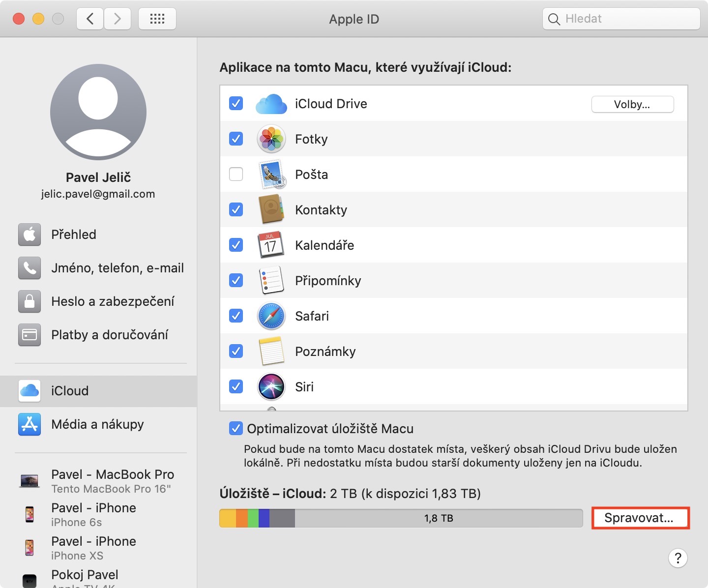
Task: Click the iCloud Drive cloud icon
Action: click(x=271, y=104)
